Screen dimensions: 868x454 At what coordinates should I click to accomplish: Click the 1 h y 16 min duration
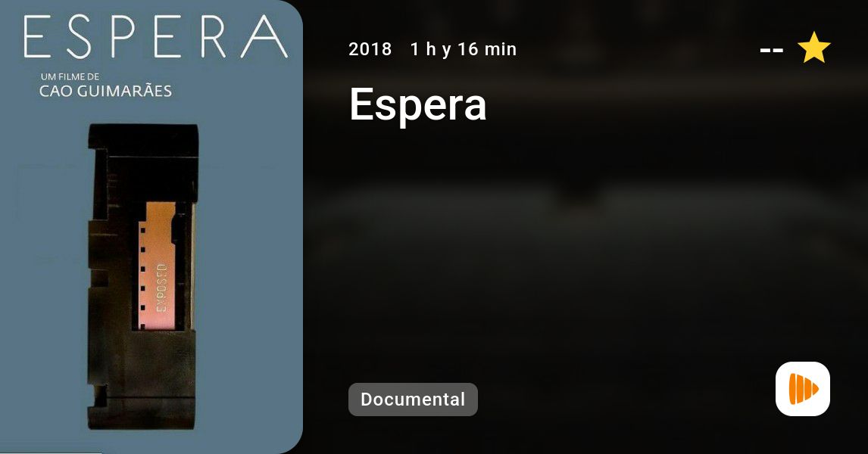(x=464, y=49)
